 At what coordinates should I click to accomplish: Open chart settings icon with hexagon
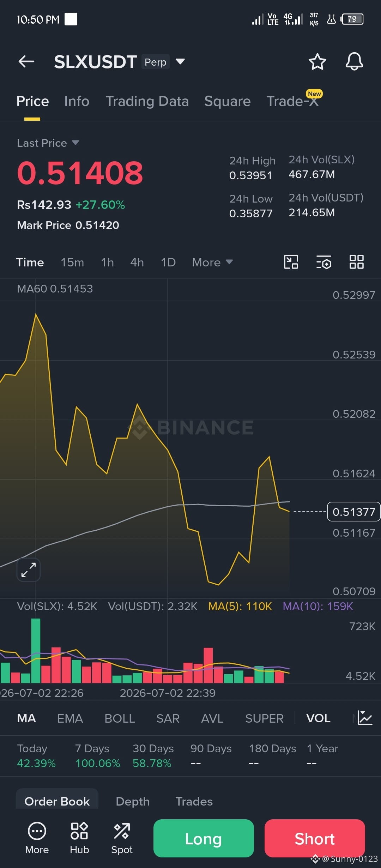click(324, 262)
